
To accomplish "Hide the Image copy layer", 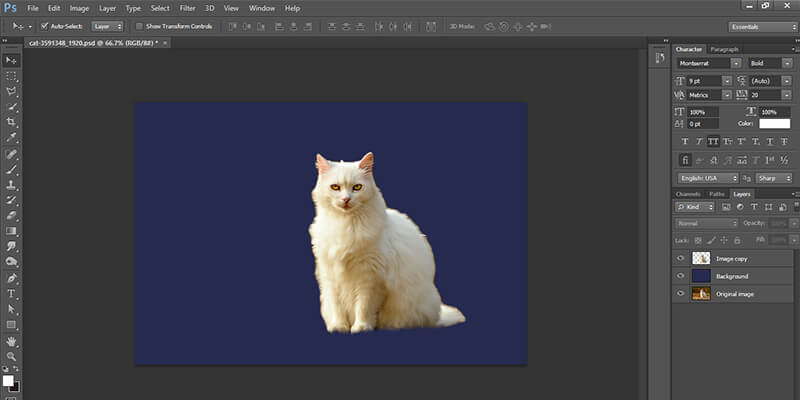I will [680, 259].
